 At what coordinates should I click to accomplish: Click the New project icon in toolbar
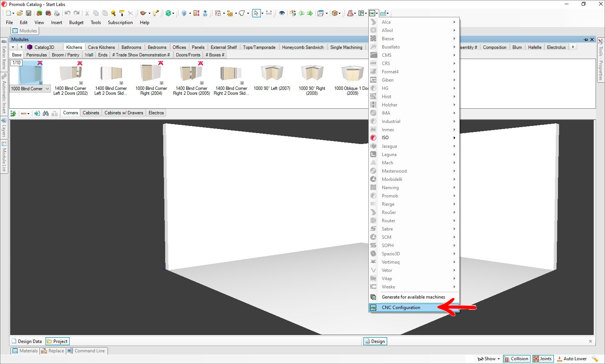[8, 13]
